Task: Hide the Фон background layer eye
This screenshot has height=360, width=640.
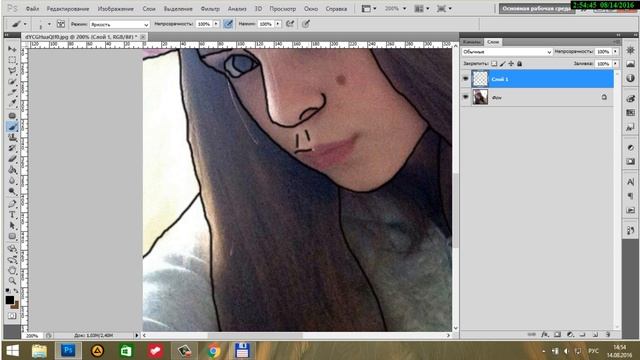Action: [x=466, y=97]
